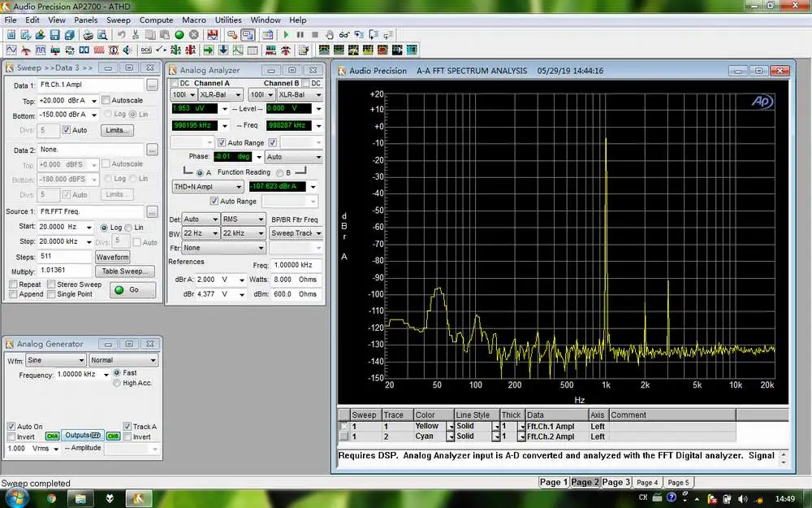Open the Sweep menu

coord(118,20)
